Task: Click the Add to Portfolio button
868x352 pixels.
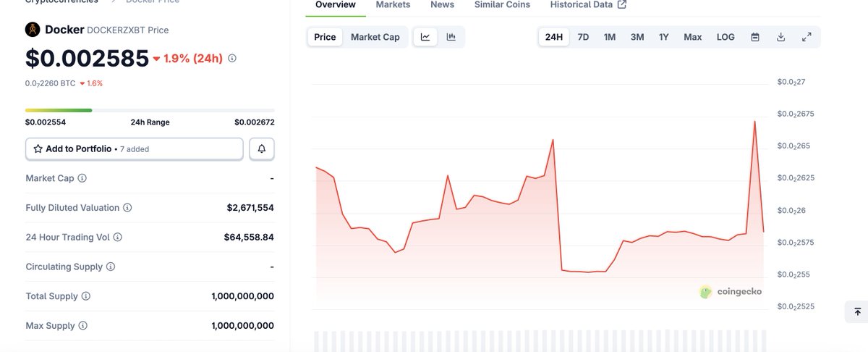Action: 135,148
